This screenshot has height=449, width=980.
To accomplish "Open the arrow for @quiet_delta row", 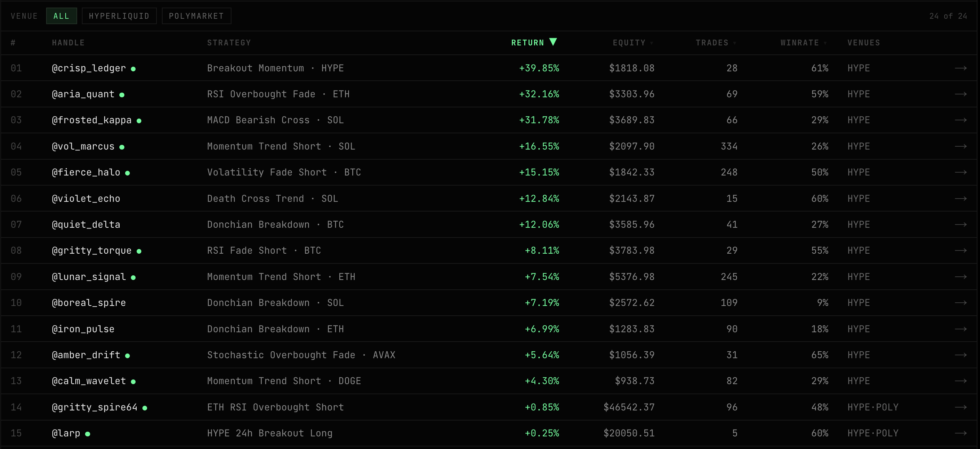I will click(961, 224).
